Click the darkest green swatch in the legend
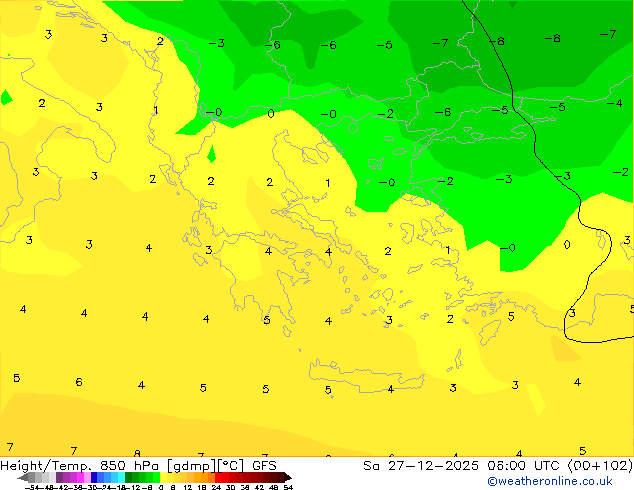Image resolution: width=634 pixels, height=490 pixels. pos(129,477)
